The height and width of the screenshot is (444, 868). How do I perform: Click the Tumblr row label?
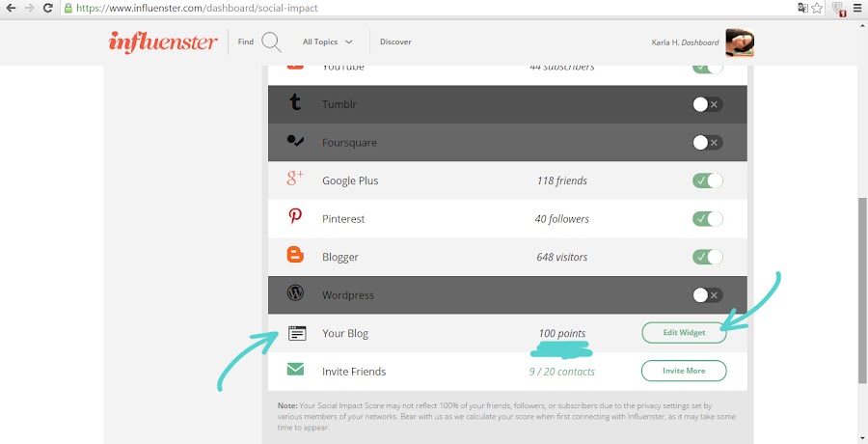tap(339, 104)
